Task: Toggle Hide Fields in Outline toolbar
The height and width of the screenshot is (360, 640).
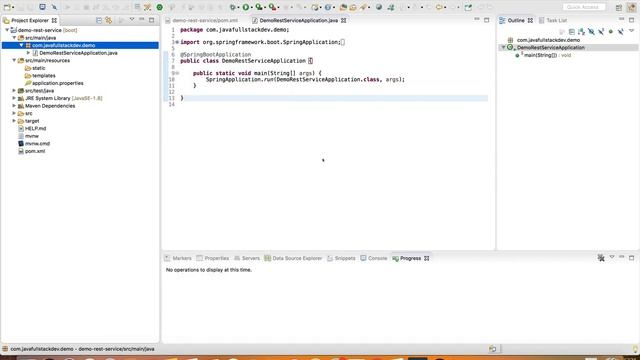Action: point(591,31)
